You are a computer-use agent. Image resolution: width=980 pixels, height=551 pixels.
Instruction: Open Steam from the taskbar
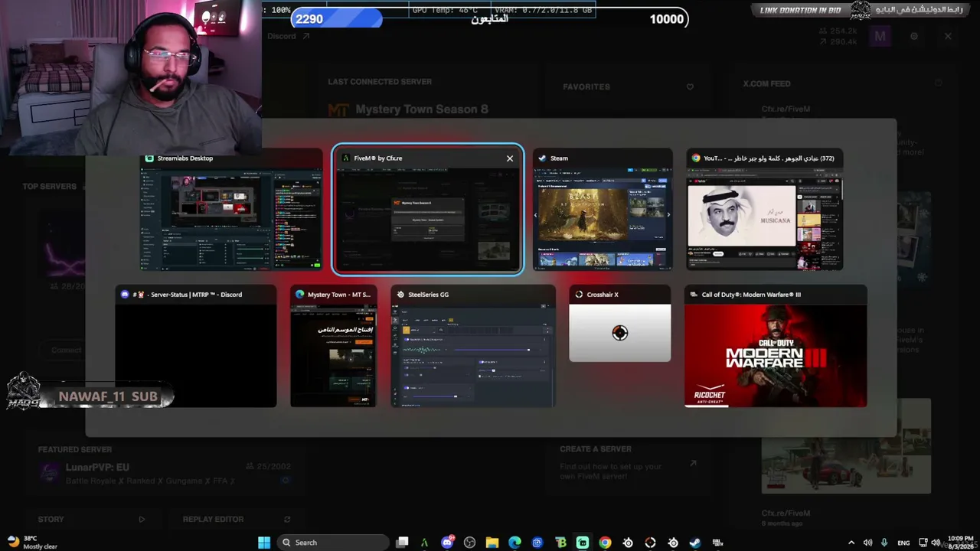click(x=695, y=543)
